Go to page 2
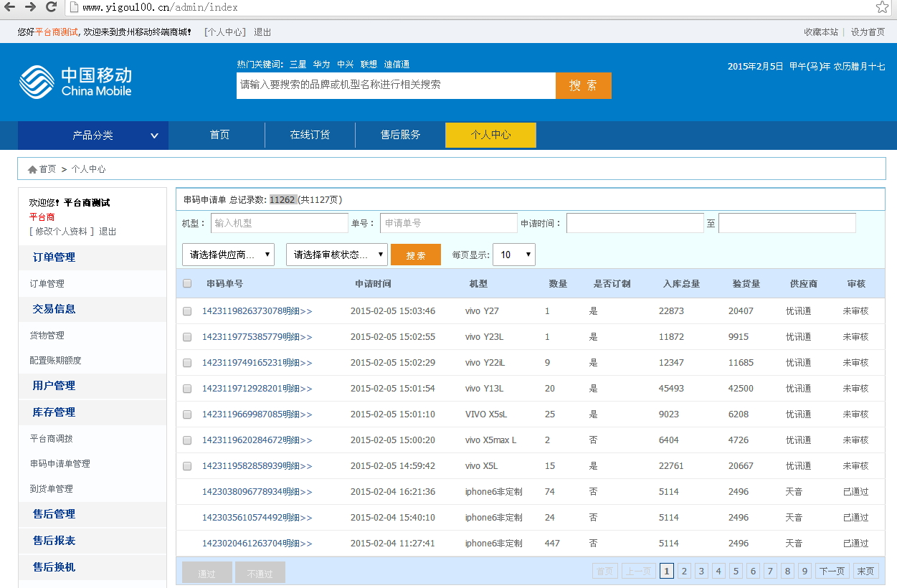The width and height of the screenshot is (897, 588). (x=684, y=572)
